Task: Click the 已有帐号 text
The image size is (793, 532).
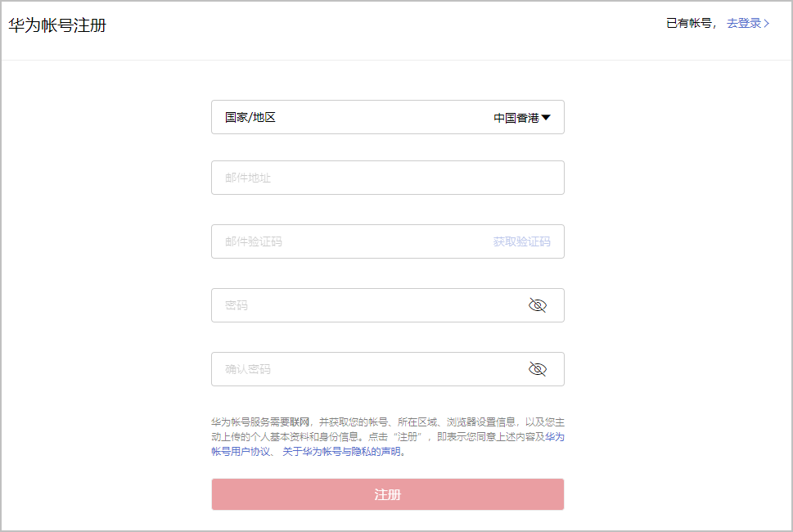Action: (x=688, y=23)
